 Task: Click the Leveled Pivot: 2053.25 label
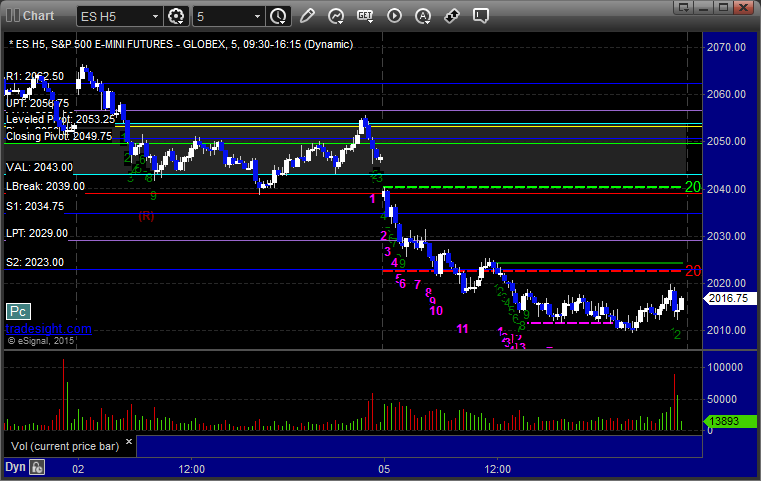[x=61, y=119]
